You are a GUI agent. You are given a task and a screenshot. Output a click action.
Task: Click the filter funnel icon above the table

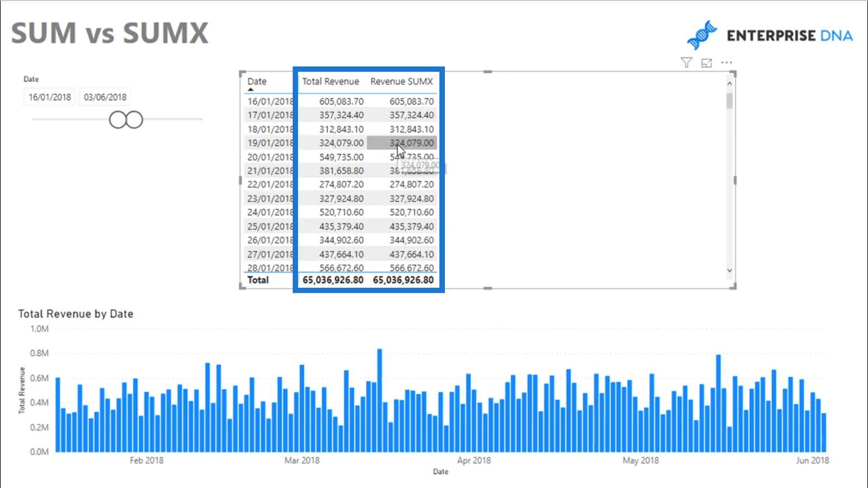tap(686, 63)
